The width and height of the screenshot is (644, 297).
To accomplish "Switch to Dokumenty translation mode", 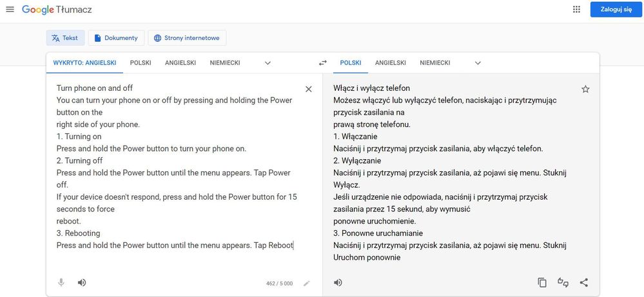I will pos(116,38).
